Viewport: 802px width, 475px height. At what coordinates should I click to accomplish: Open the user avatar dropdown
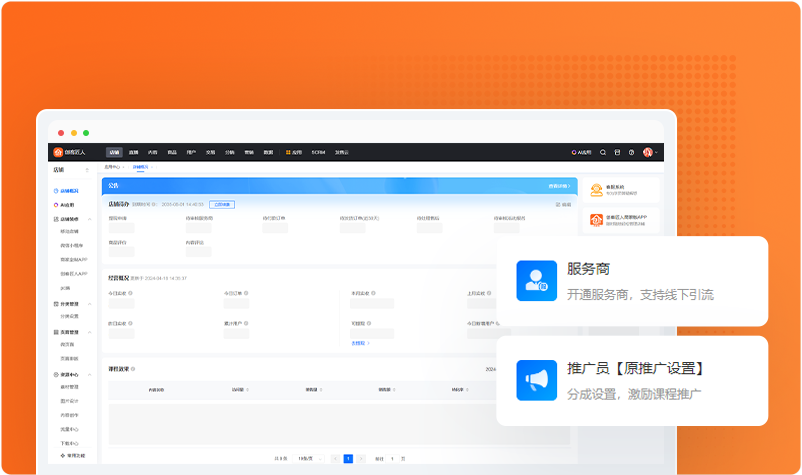[650, 152]
